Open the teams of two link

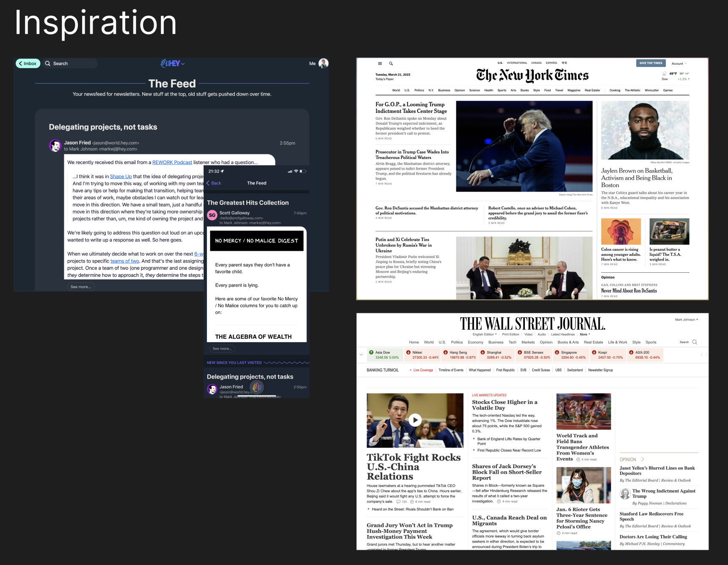pos(125,261)
